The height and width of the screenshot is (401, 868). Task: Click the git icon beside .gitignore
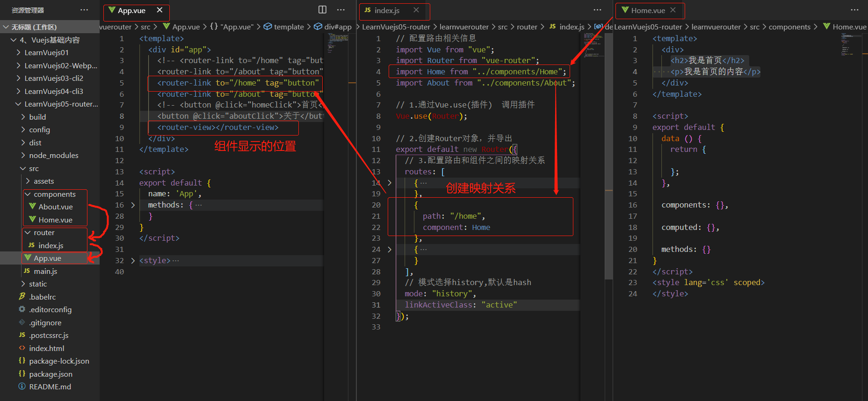pos(22,322)
